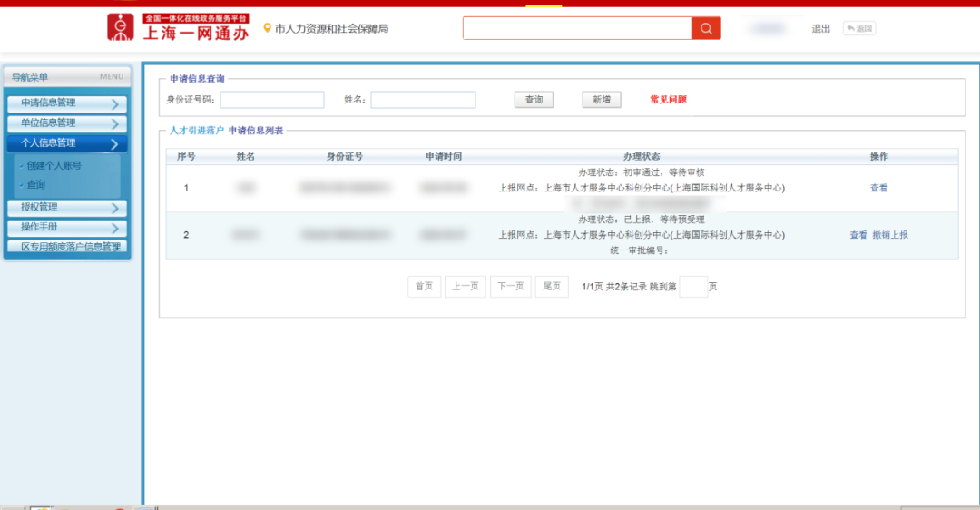Click 操作 column header
The image size is (980, 510).
coord(878,156)
